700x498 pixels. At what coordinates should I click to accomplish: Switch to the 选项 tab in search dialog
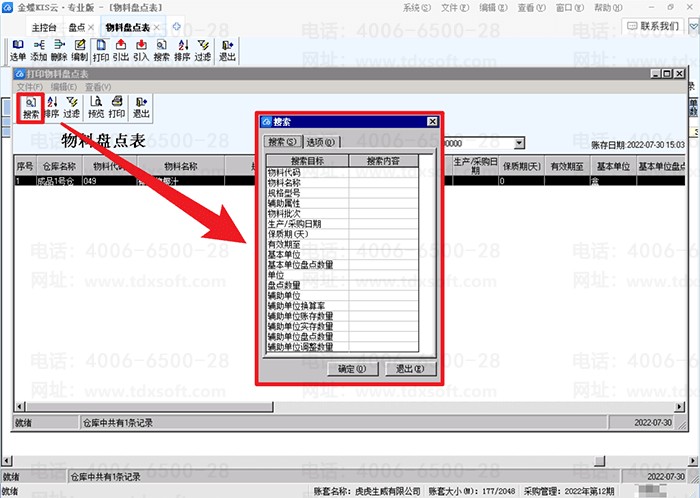[x=321, y=142]
